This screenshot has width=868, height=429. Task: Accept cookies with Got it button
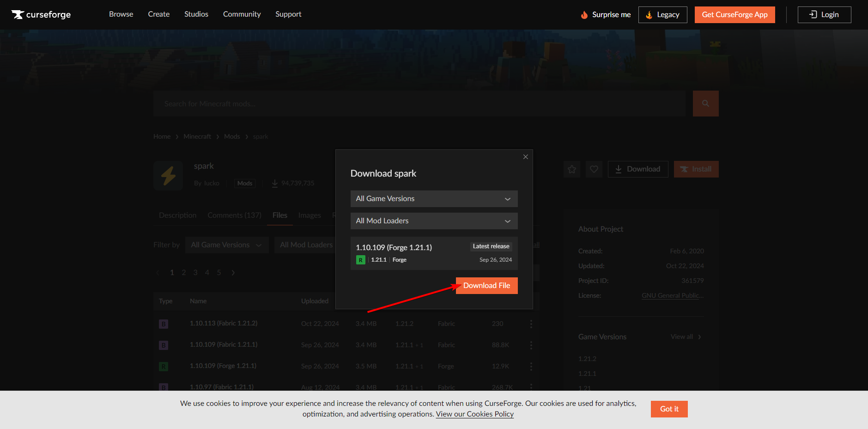[669, 409]
